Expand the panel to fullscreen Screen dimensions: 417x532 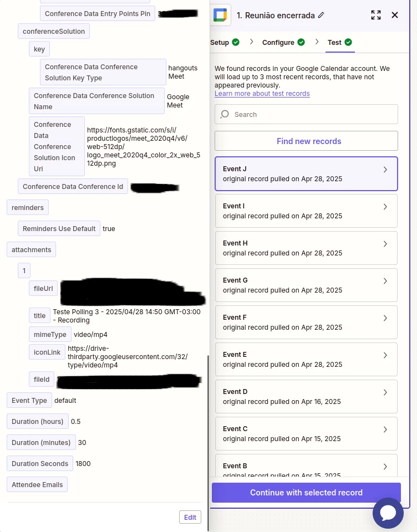376,15
